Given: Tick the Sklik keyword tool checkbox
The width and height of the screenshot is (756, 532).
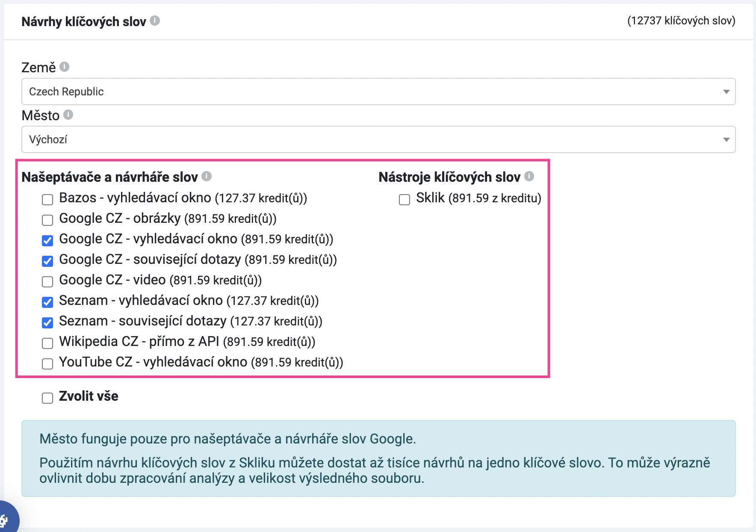Looking at the screenshot, I should 405,200.
